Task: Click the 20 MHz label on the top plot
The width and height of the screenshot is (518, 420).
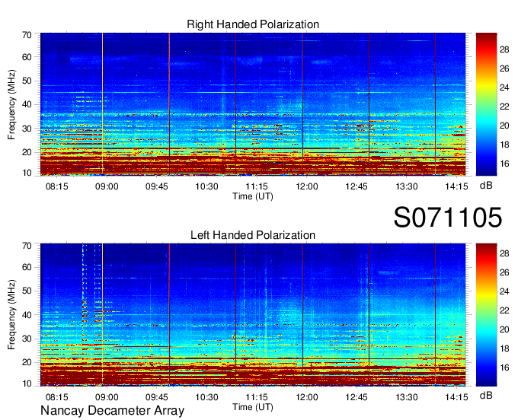Action: [27, 152]
